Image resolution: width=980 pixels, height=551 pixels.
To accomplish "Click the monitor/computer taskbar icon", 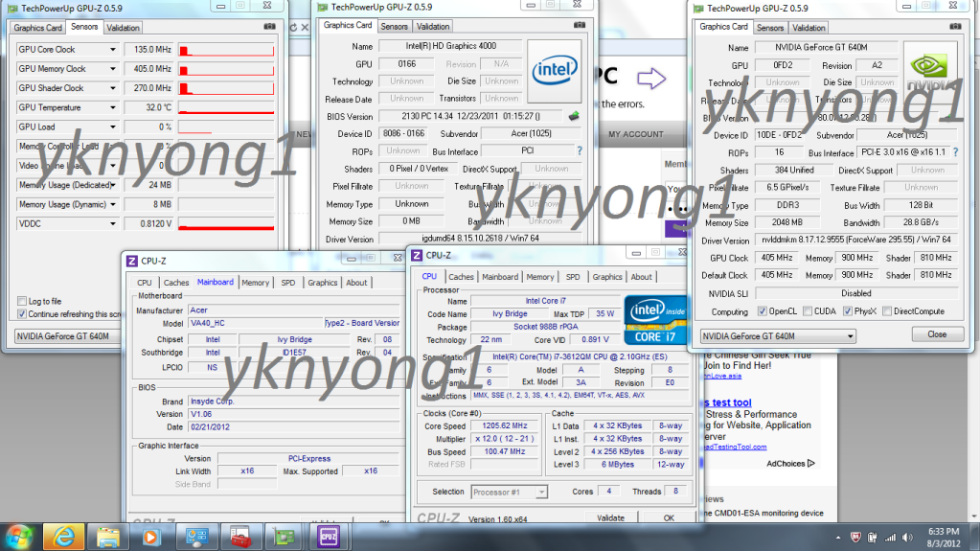I will click(x=197, y=538).
